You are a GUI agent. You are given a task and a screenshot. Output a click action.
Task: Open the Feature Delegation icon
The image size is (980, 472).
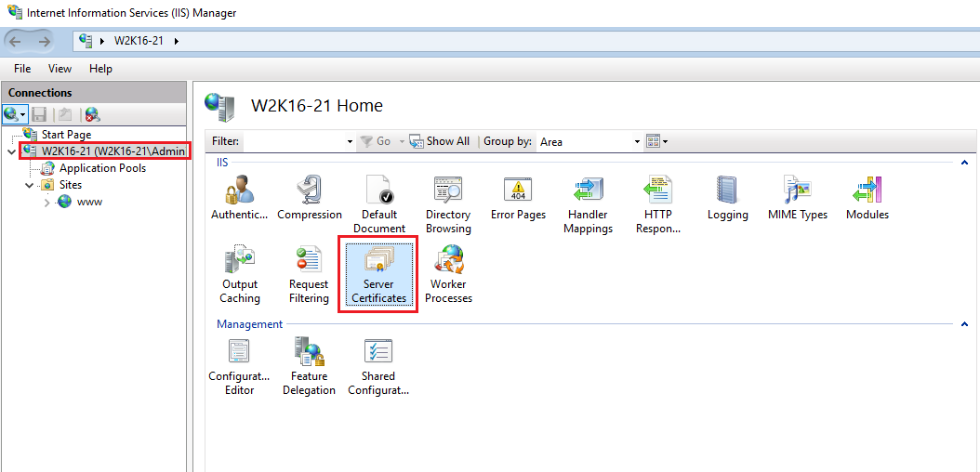[x=309, y=366]
